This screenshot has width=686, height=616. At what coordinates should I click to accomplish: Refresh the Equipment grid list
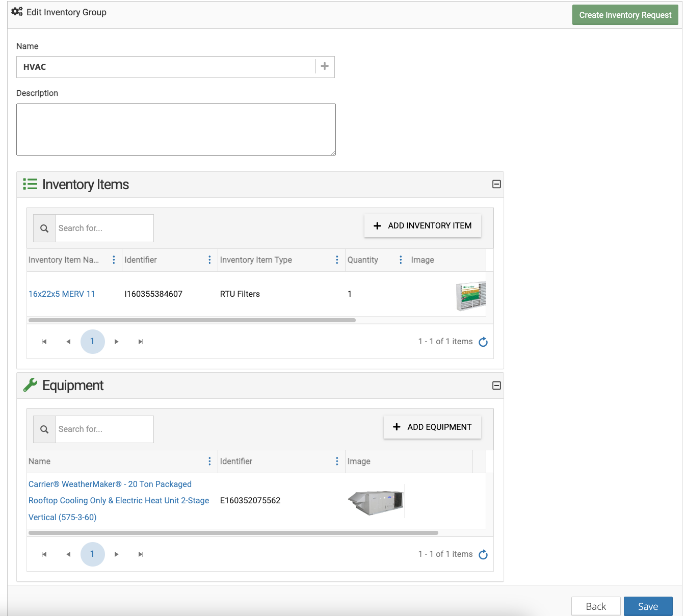[483, 554]
